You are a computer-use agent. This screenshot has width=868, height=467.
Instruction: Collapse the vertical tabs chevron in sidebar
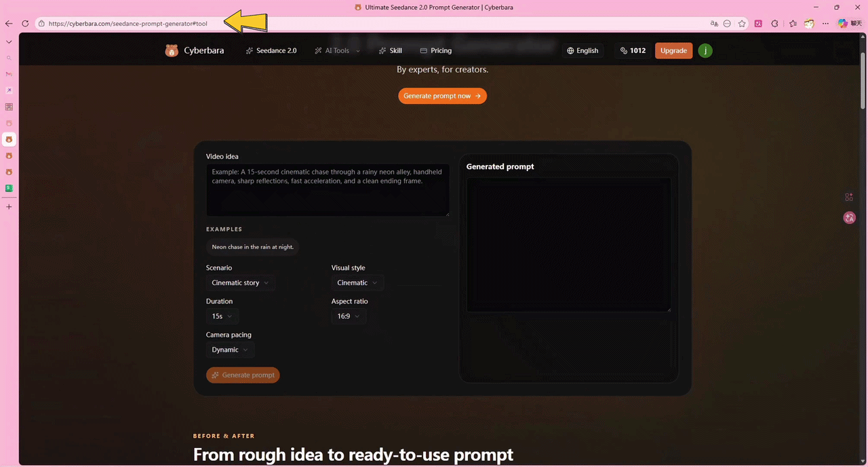[x=9, y=42]
